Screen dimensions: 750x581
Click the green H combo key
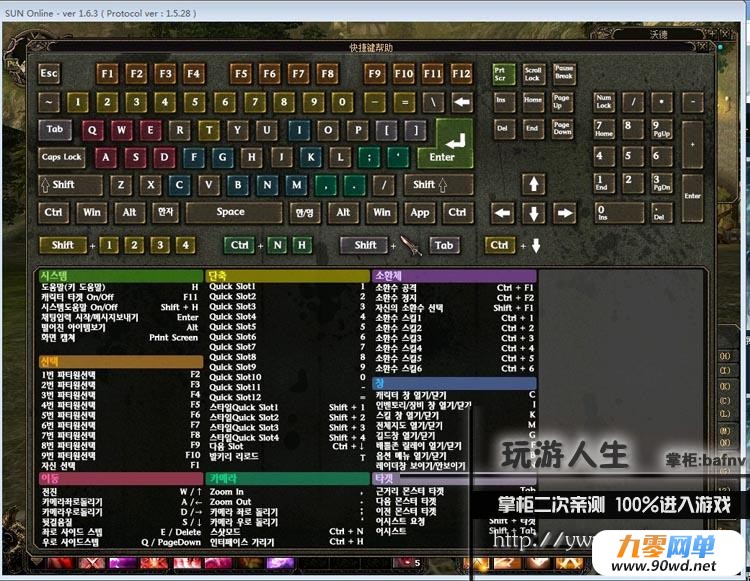[x=302, y=245]
